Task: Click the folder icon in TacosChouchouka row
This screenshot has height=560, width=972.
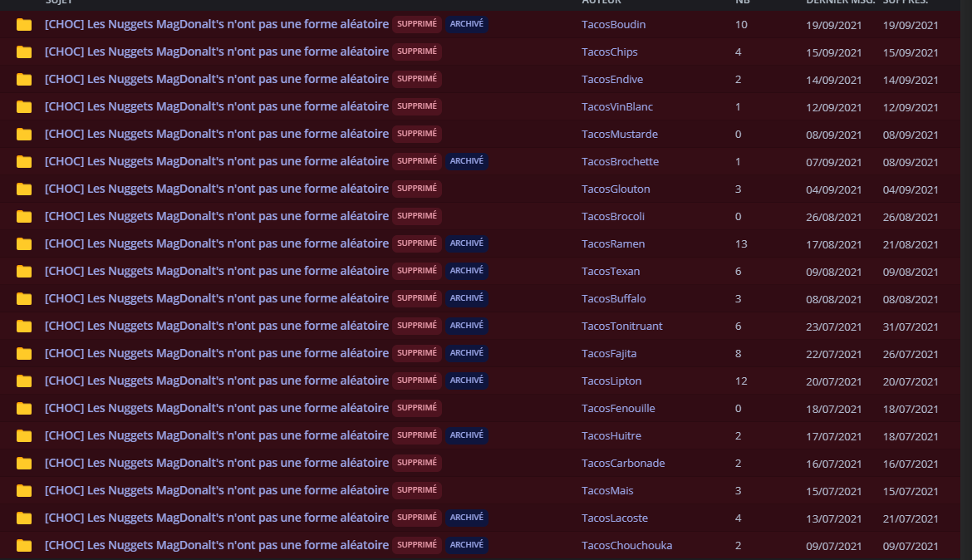Action: coord(24,545)
